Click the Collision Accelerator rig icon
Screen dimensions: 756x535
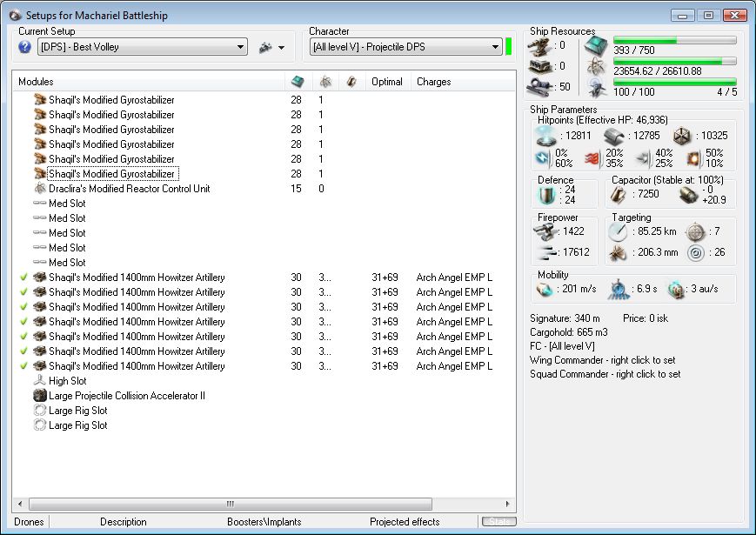[x=39, y=395]
